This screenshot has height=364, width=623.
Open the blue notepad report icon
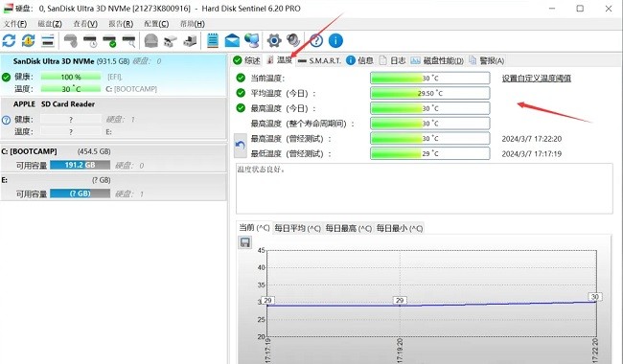[213, 40]
